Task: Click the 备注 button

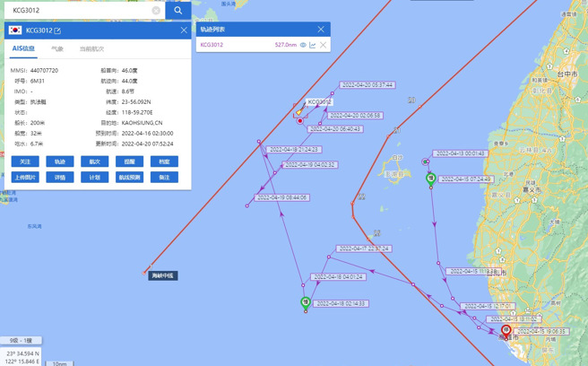Action: coord(164,178)
